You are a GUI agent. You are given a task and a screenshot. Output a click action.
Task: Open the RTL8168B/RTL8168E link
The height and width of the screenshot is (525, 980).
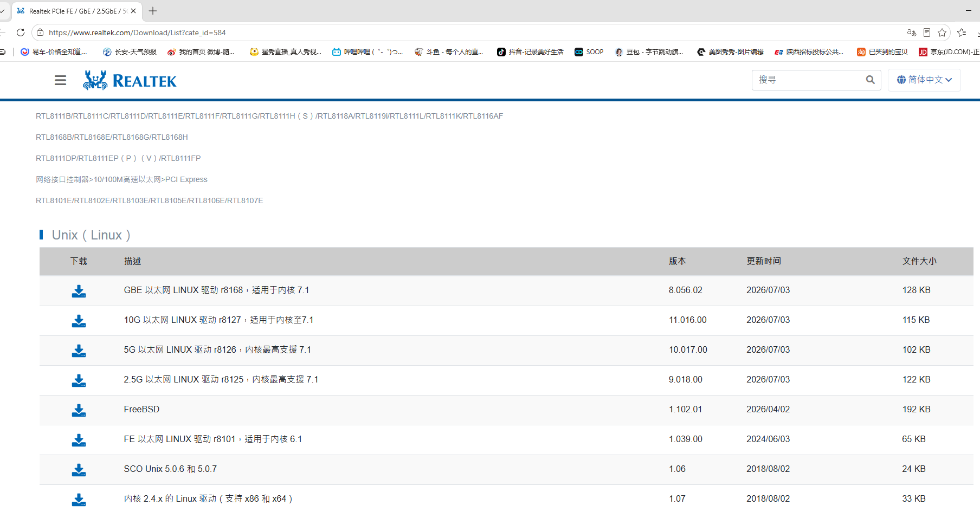[x=112, y=137]
